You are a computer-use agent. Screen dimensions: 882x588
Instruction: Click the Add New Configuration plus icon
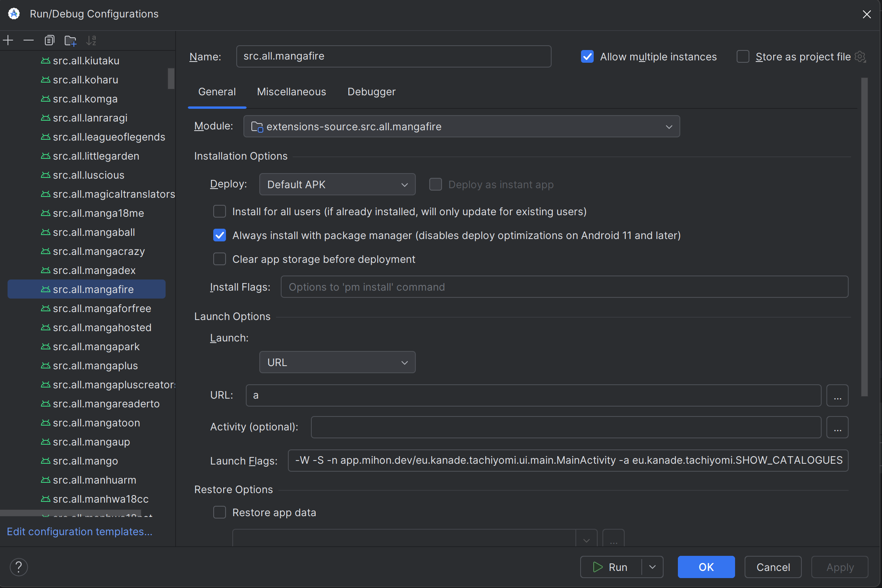8,40
